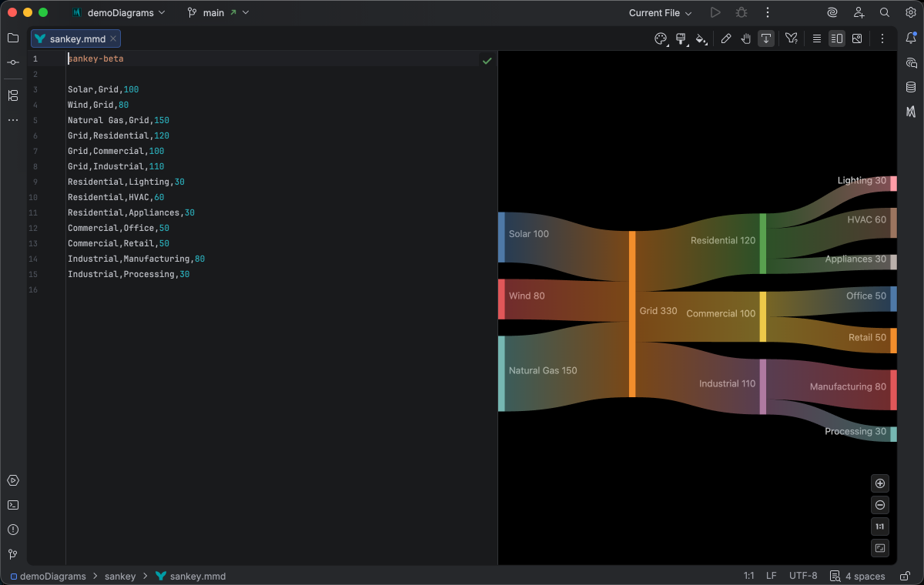The height and width of the screenshot is (585, 924).
Task: Click the green inspection checkmark
Action: [x=487, y=60]
